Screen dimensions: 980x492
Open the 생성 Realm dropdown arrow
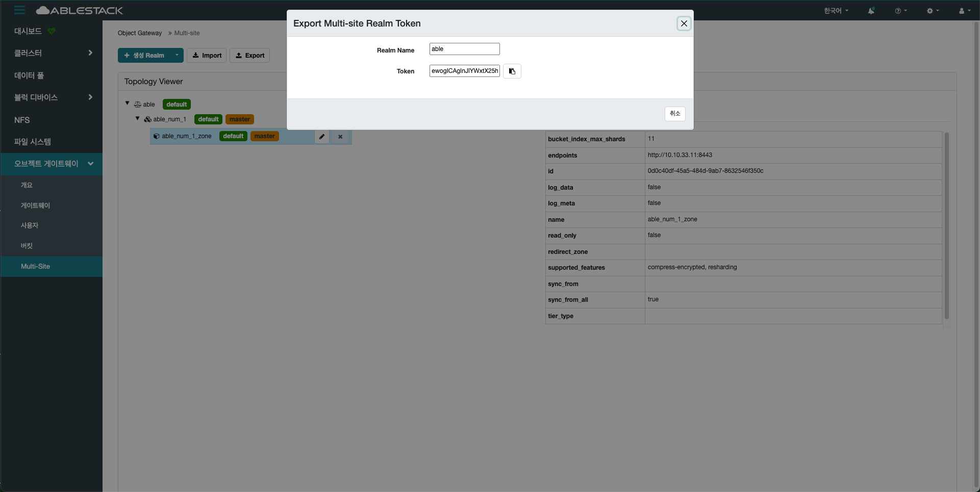pos(177,56)
